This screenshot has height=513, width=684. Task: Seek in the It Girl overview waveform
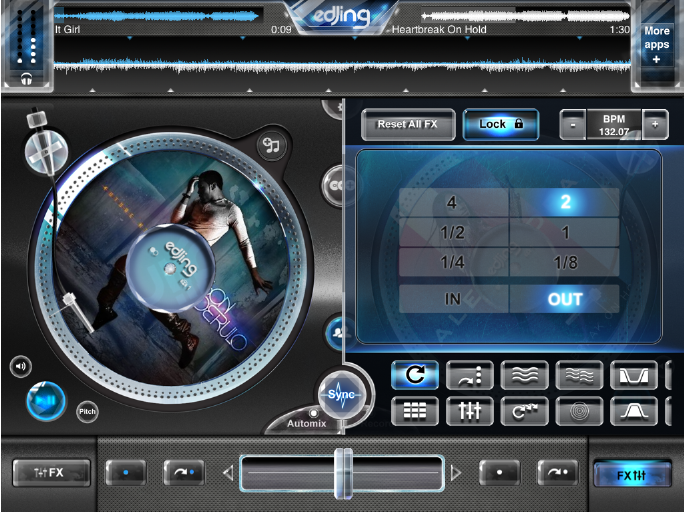[x=158, y=16]
